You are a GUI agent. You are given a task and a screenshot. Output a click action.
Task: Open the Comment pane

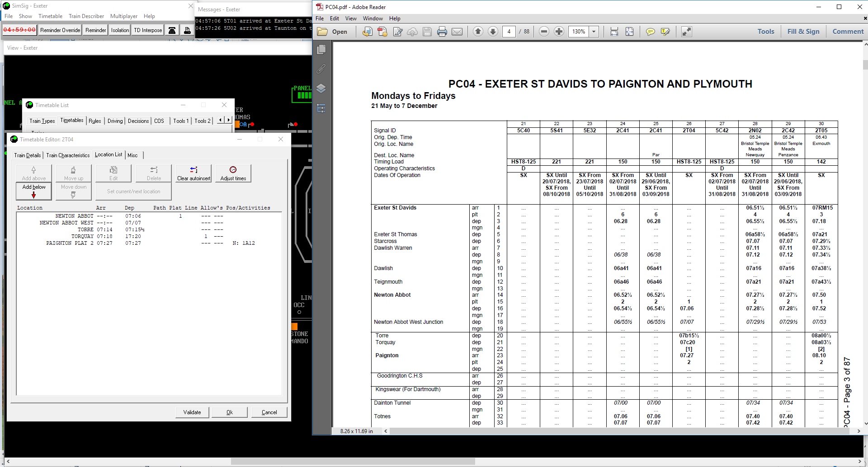(x=848, y=32)
